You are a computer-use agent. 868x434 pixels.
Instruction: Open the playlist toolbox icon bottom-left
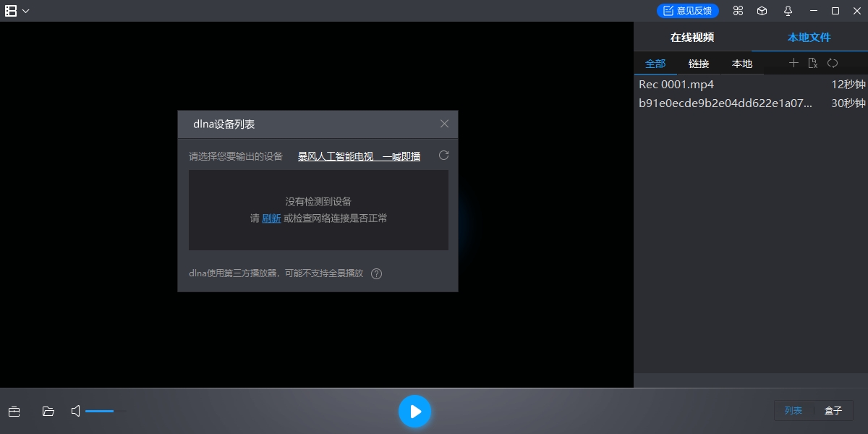(x=14, y=411)
